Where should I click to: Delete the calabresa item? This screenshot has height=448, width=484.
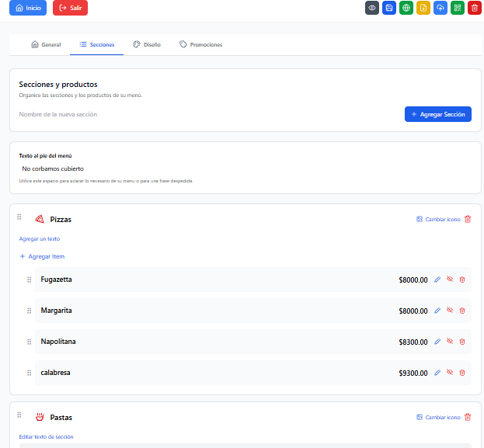click(x=462, y=373)
